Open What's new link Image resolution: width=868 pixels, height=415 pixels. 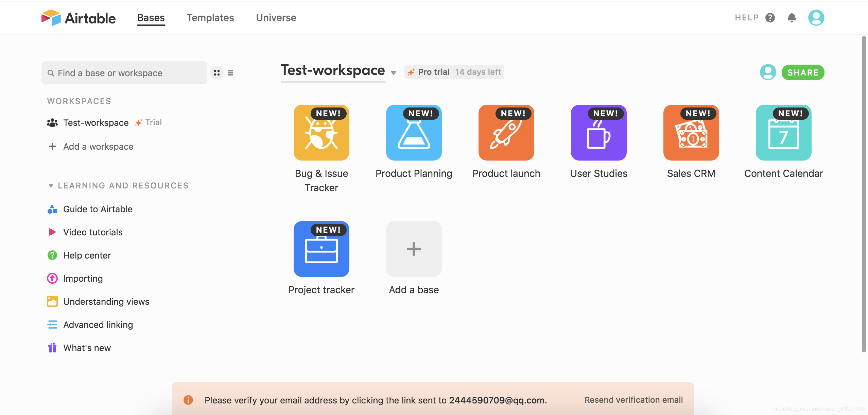87,348
